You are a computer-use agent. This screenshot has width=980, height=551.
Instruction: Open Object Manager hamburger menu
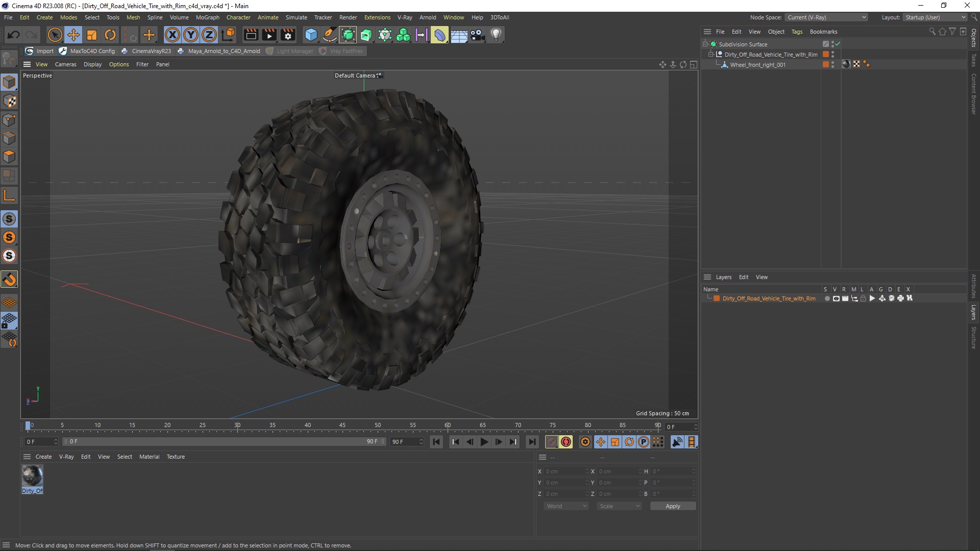point(707,32)
